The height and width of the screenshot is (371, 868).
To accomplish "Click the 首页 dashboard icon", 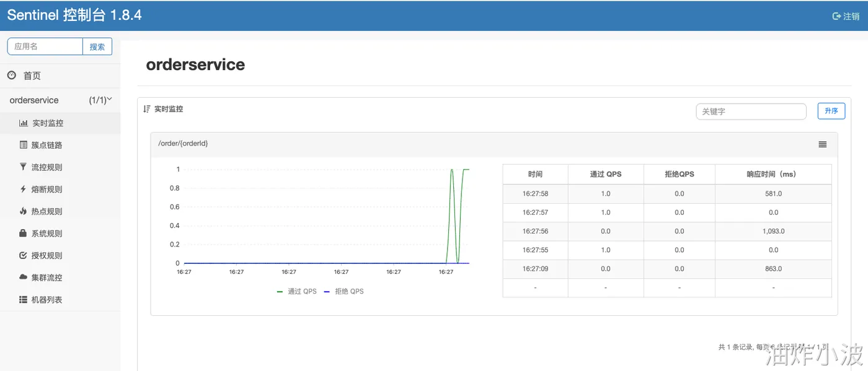I will pyautogui.click(x=12, y=75).
